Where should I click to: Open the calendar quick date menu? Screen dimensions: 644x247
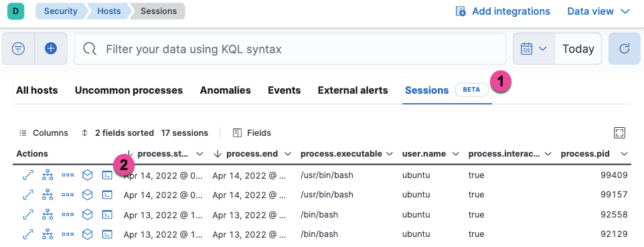pos(534,49)
